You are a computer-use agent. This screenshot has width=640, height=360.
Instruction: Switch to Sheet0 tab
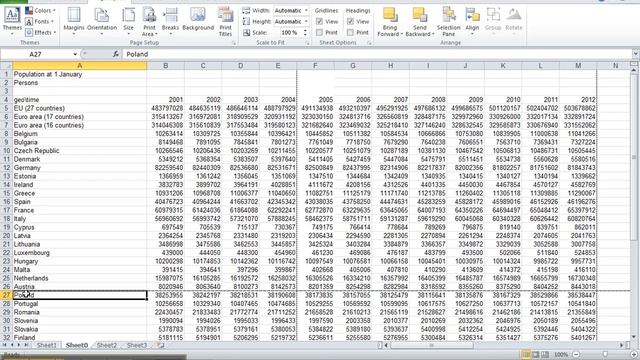point(77,345)
